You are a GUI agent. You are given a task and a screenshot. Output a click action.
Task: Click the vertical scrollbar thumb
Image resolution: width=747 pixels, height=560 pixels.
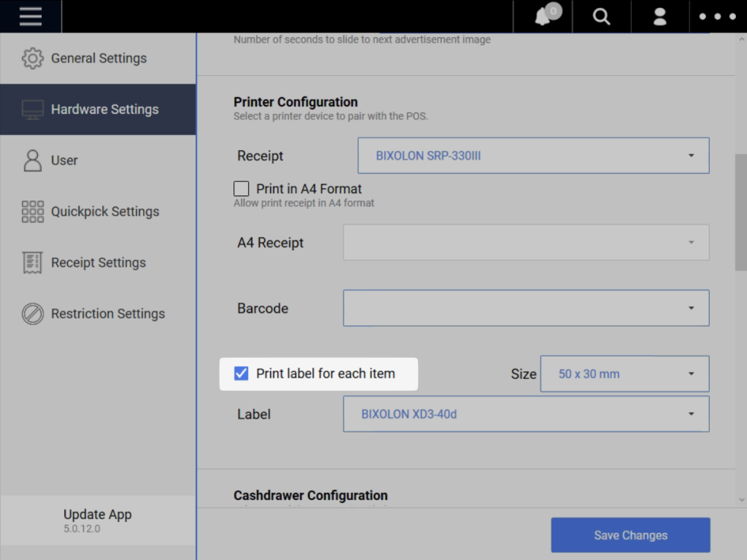click(741, 211)
